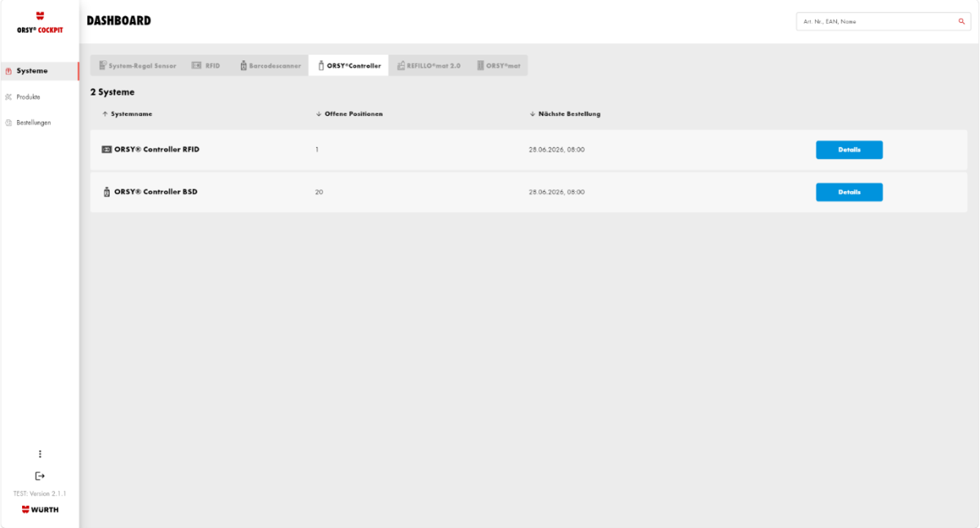Image resolution: width=980 pixels, height=528 pixels.
Task: Select ORSY® Controller BSD system name
Action: (x=156, y=192)
